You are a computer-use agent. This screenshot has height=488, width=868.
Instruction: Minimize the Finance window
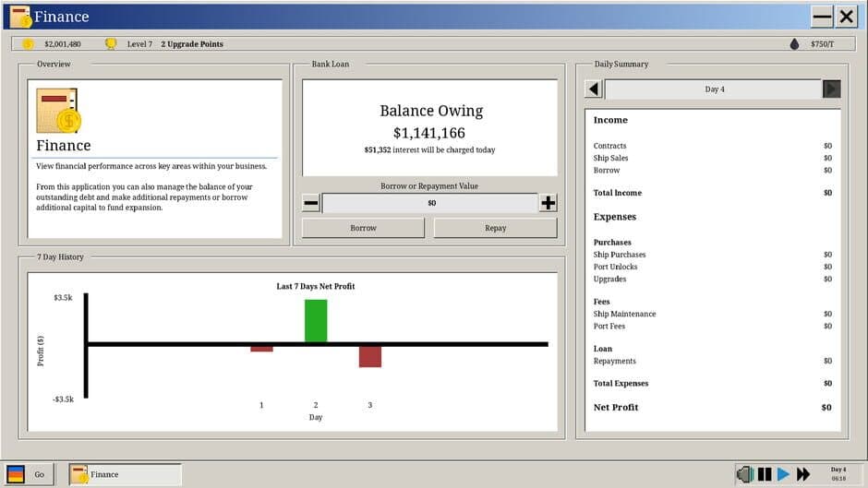[822, 17]
